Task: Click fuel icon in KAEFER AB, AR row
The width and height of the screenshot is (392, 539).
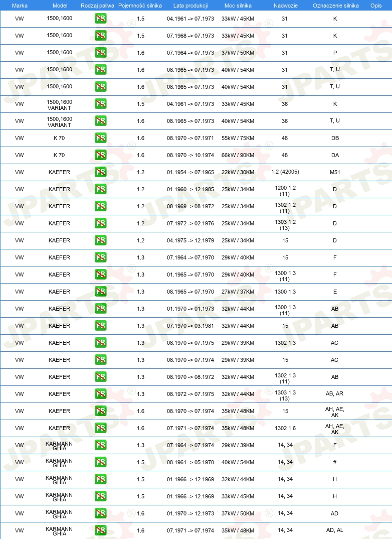Action: [101, 393]
